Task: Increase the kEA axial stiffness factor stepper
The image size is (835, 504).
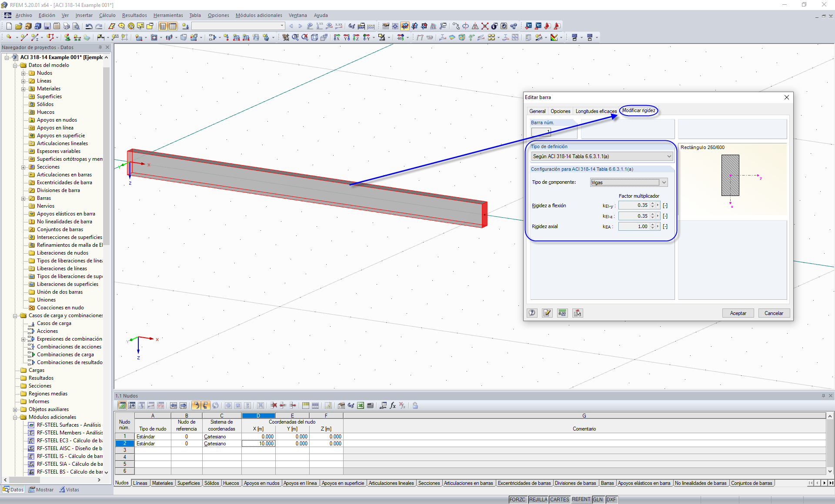Action: click(652, 225)
